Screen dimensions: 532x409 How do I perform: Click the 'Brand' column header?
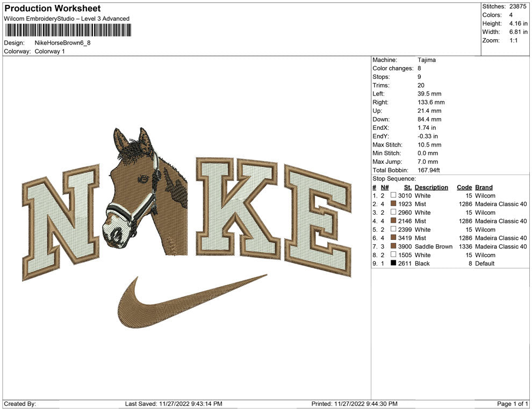[484, 187]
